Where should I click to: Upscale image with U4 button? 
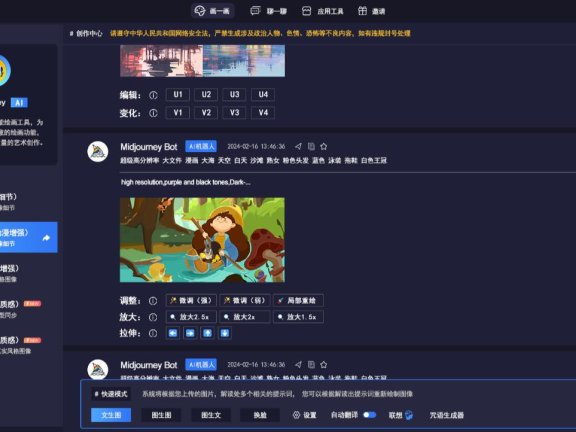coord(263,95)
